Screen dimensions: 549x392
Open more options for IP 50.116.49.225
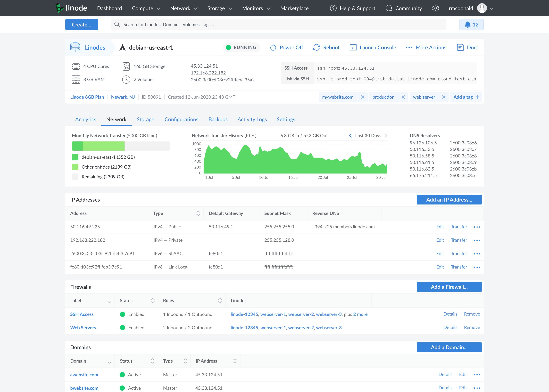(x=477, y=227)
